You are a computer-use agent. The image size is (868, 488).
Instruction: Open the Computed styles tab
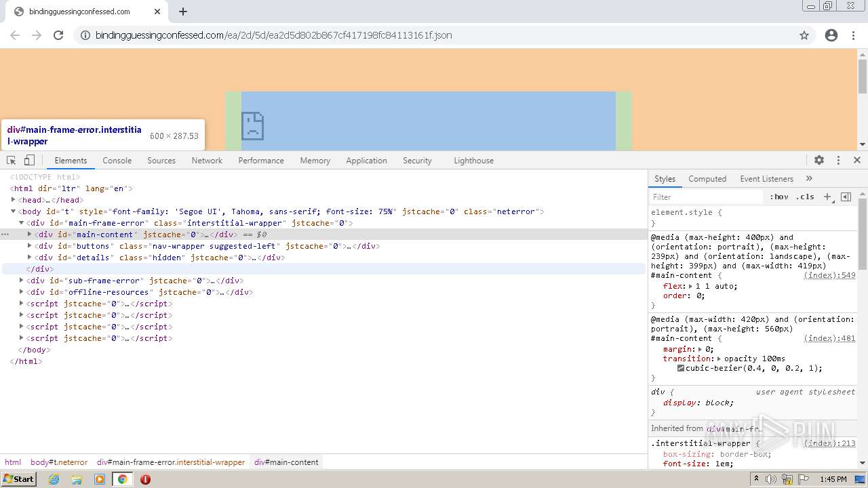[707, 179]
